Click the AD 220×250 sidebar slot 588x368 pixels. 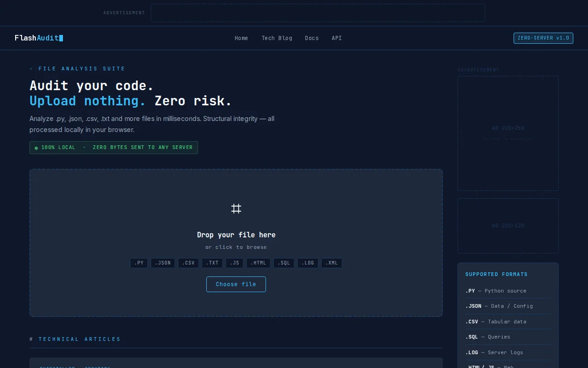[x=508, y=133]
